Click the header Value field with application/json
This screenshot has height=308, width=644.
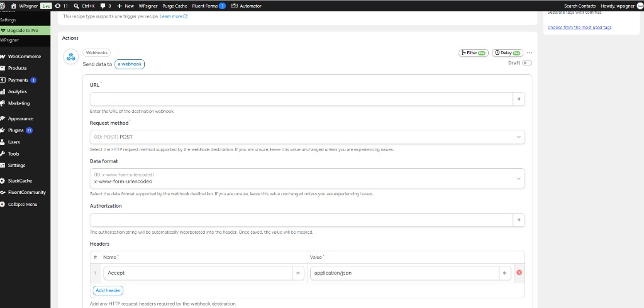pos(404,273)
